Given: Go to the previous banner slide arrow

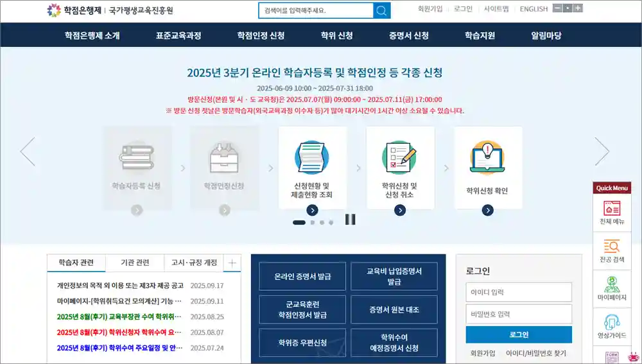Looking at the screenshot, I should 28,152.
